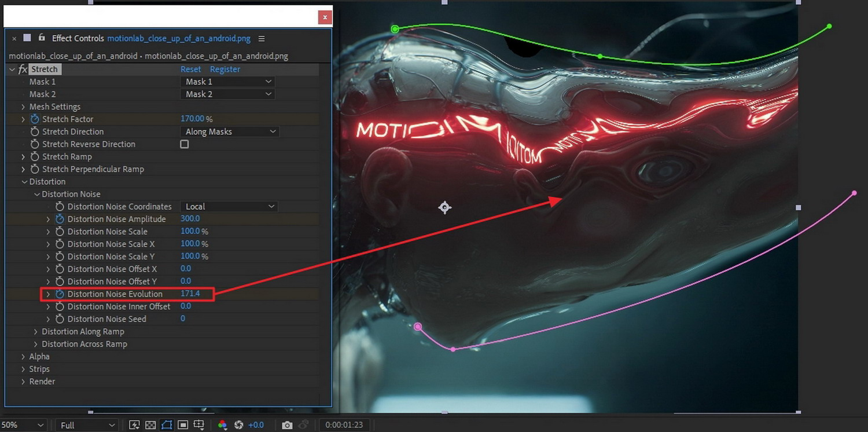Toggle the Distortion Noise Inner Offset stopwatch
The height and width of the screenshot is (432, 868).
tap(60, 306)
